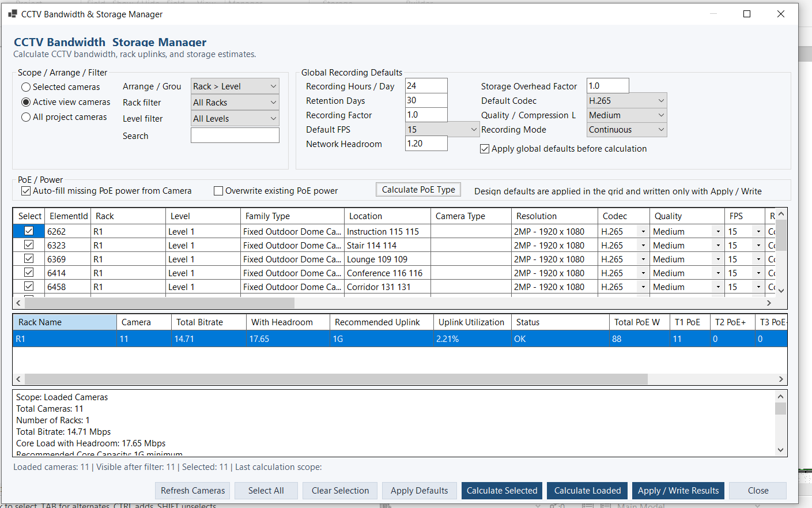The height and width of the screenshot is (508, 812).
Task: Click the rack summary horizontal scrollbar thumb
Action: 336,379
